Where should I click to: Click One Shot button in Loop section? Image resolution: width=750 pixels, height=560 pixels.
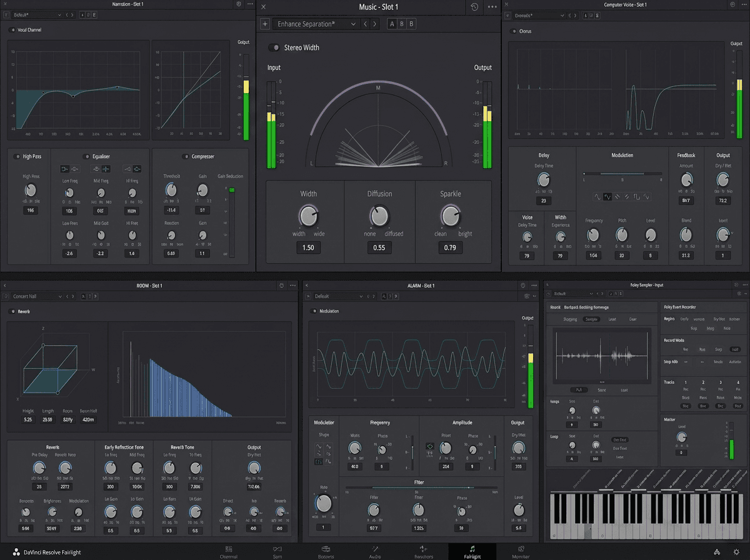[620, 440]
